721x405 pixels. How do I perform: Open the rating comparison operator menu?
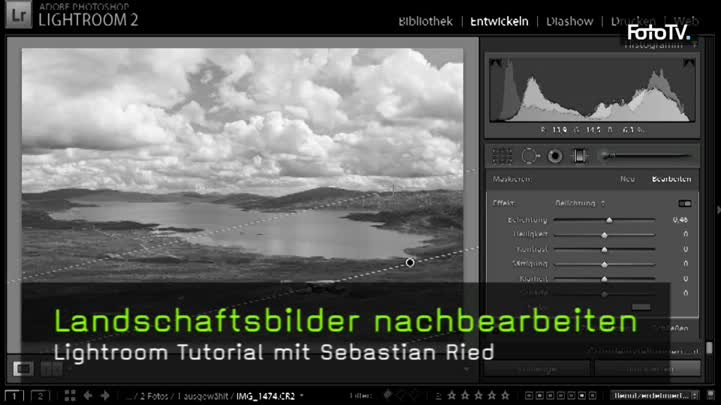pyautogui.click(x=438, y=395)
